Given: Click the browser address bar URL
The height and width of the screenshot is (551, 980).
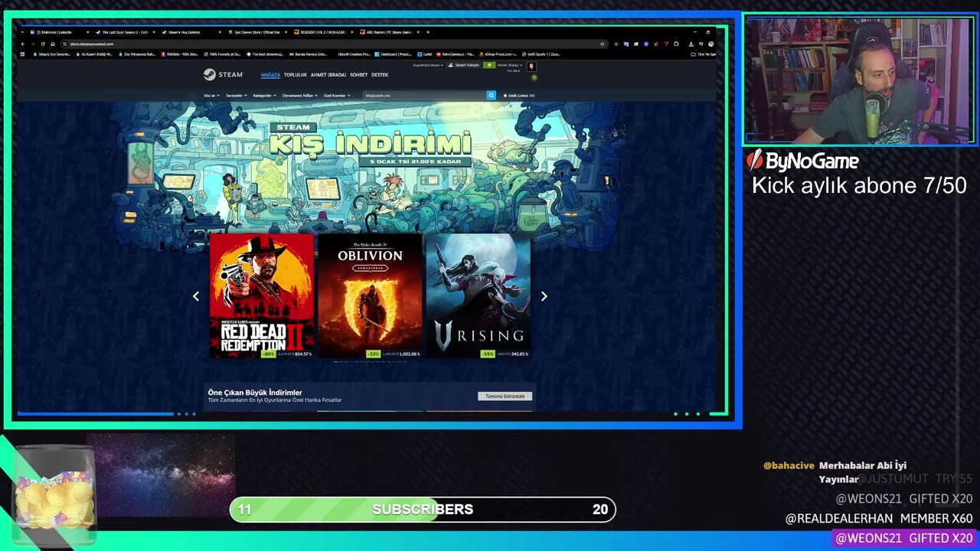Looking at the screenshot, I should pos(91,44).
